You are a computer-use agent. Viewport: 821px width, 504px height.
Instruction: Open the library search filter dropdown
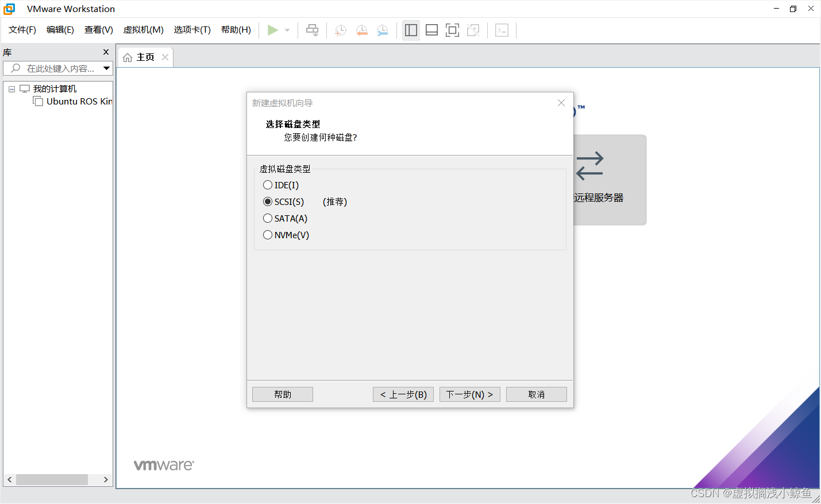click(106, 68)
